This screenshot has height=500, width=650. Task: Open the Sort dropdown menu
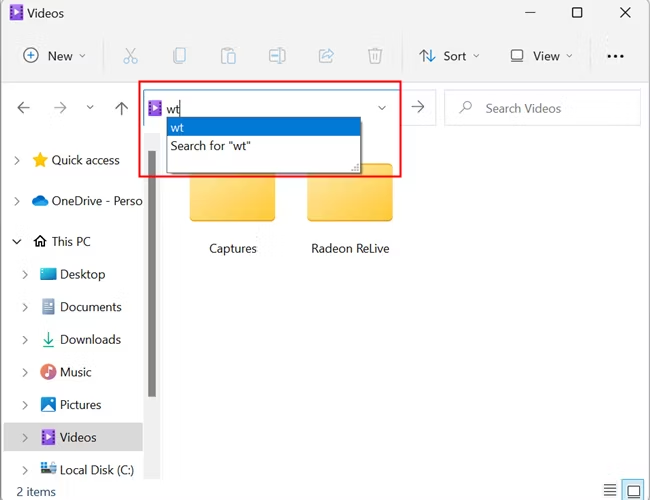[x=449, y=56]
